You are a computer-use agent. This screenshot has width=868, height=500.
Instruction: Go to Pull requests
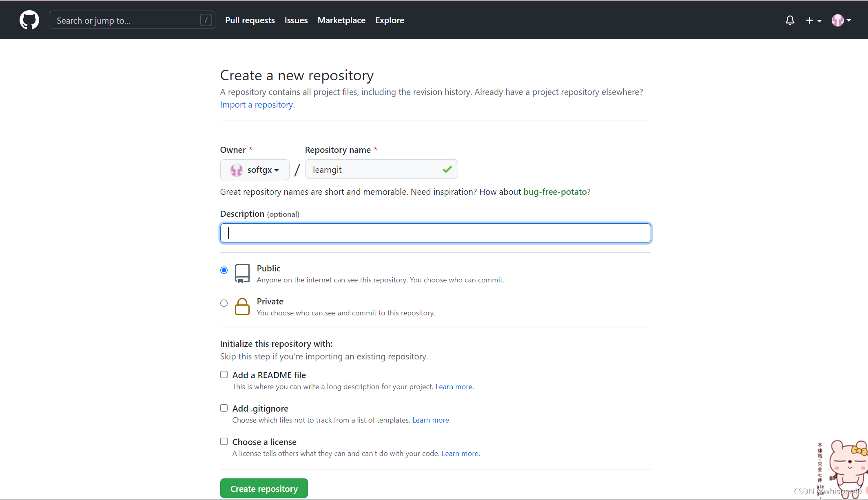click(250, 20)
